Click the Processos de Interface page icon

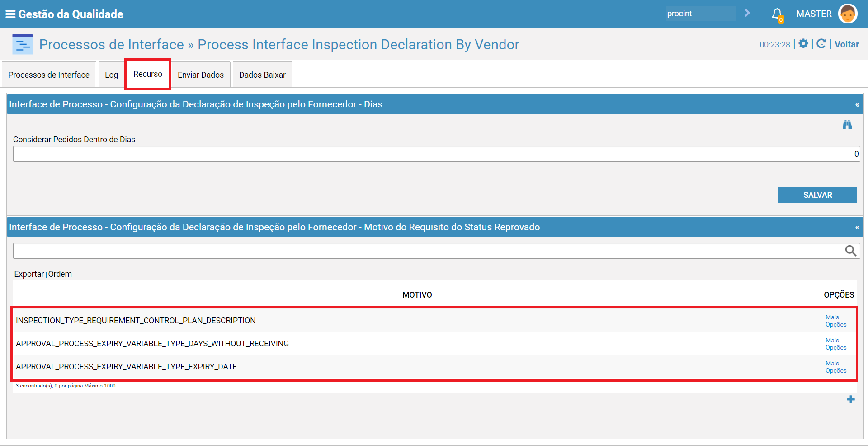coord(22,44)
